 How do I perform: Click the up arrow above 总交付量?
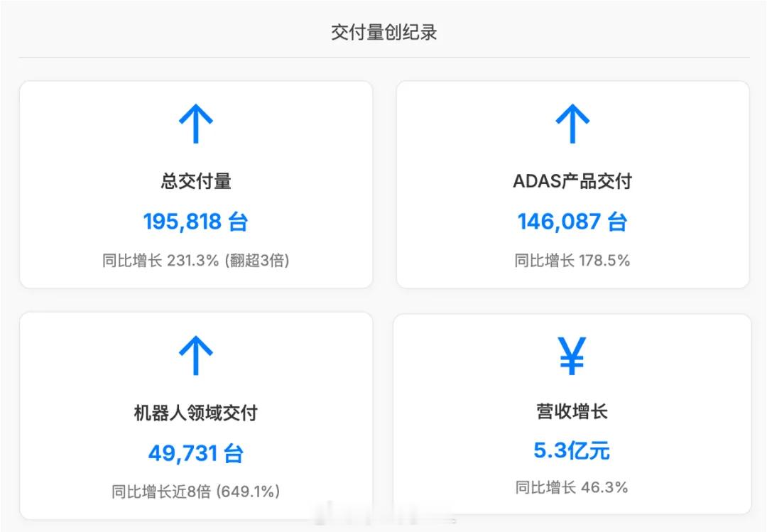click(x=196, y=124)
